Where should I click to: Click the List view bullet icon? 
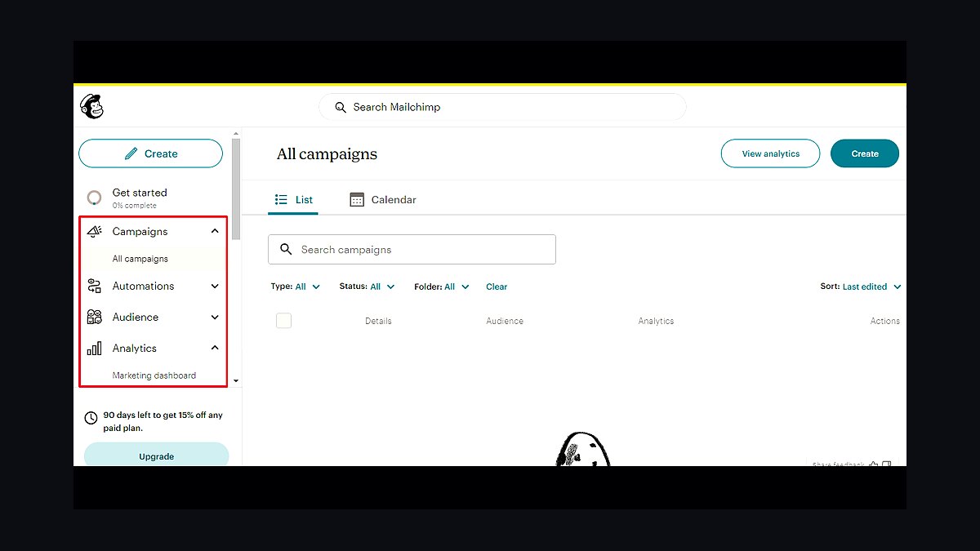(282, 199)
